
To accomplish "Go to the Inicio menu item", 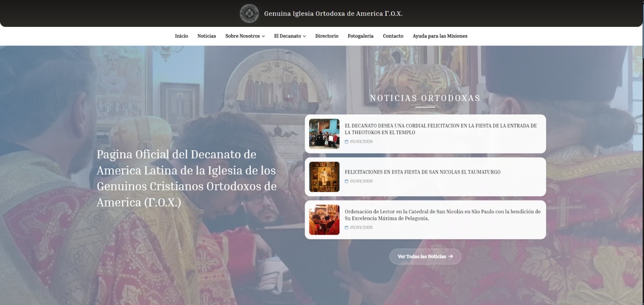I will click(182, 36).
